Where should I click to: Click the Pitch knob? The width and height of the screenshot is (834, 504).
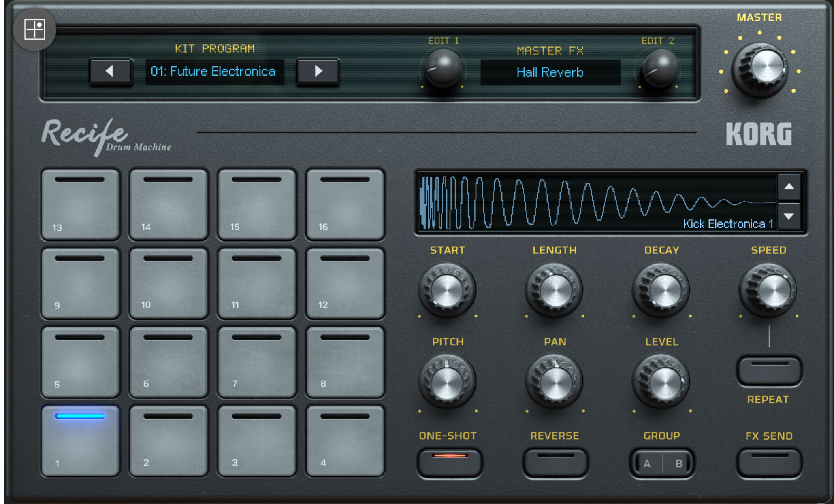[x=447, y=381]
